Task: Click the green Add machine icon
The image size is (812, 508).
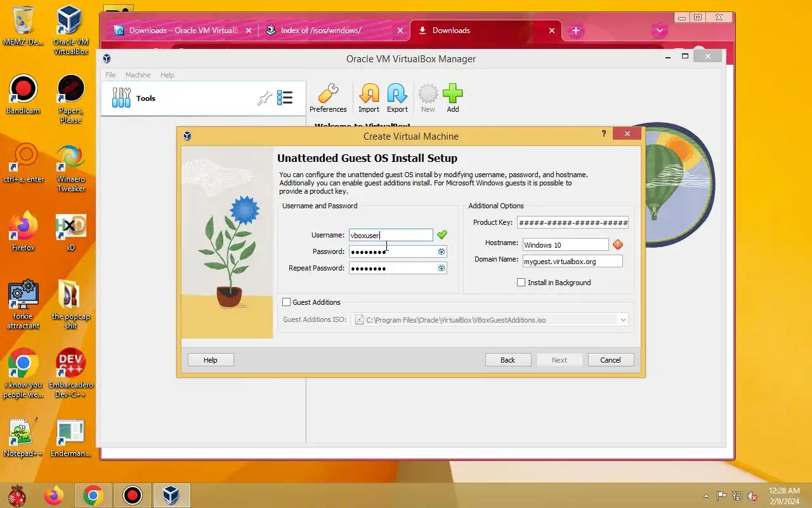Action: (452, 98)
